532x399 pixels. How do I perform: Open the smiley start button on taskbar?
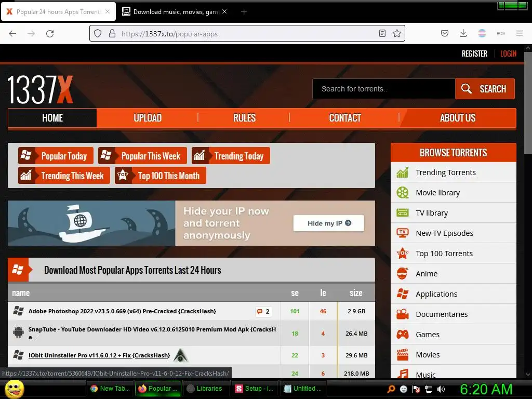coord(14,389)
